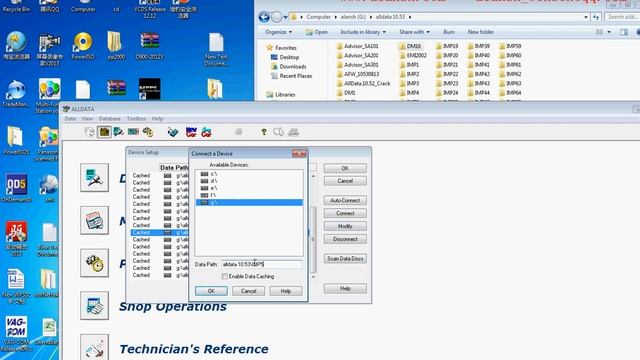Open the View menu in ALLDATA

(87, 118)
